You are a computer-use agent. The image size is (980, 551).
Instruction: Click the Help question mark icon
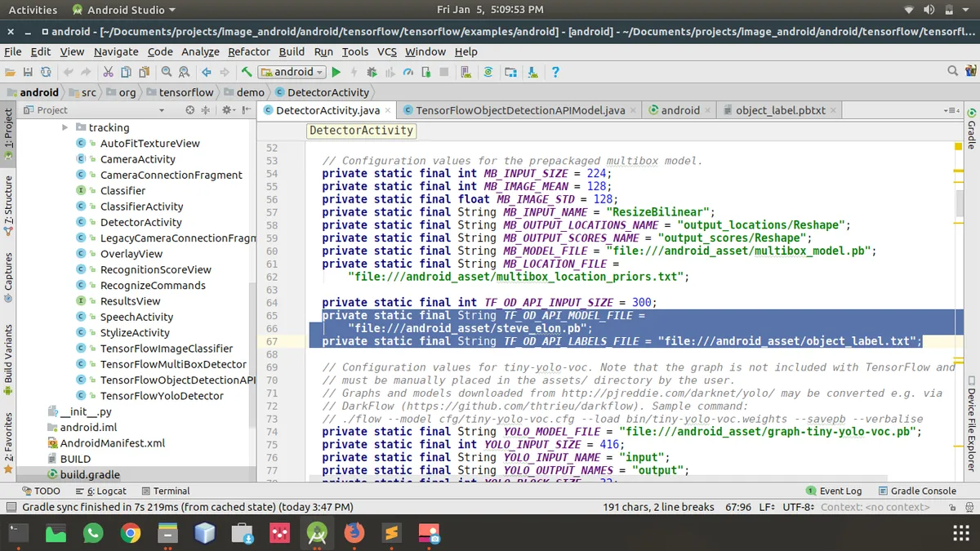[555, 72]
